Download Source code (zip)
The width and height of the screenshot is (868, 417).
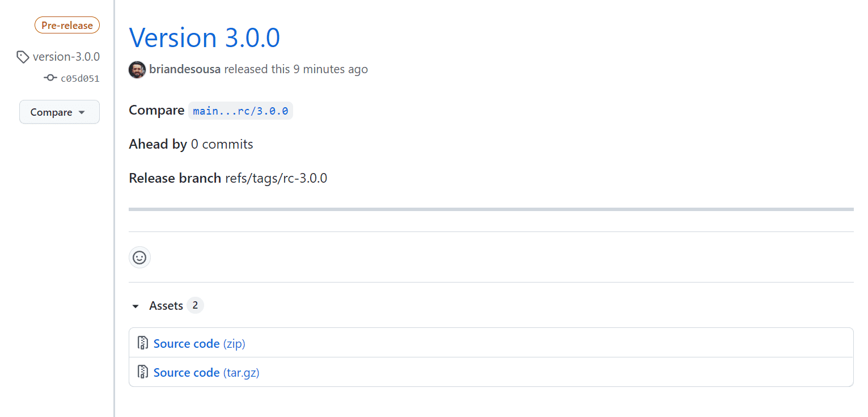coord(200,343)
